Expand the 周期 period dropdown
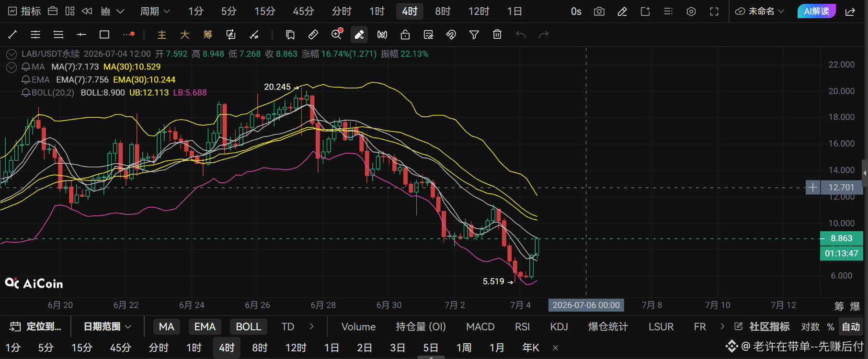The width and height of the screenshot is (868, 359). (x=155, y=11)
